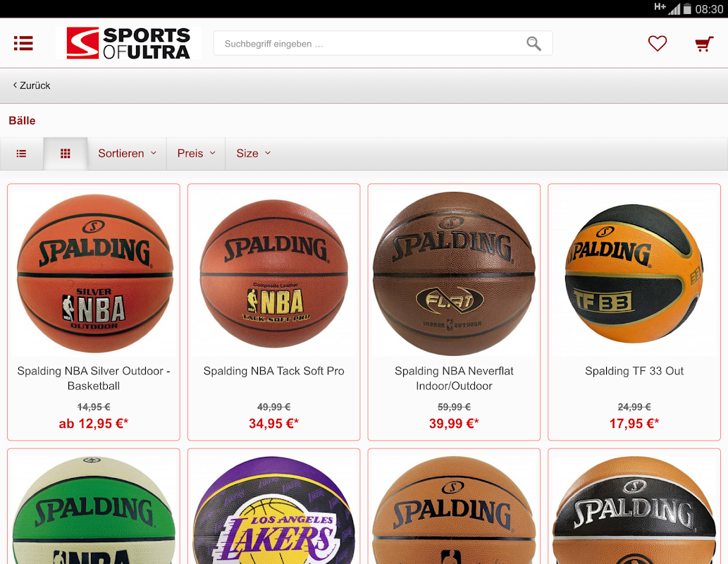Open the Spalding NBA Tack Soft Pro image
Viewport: 728px width, 564px height.
pos(274,273)
